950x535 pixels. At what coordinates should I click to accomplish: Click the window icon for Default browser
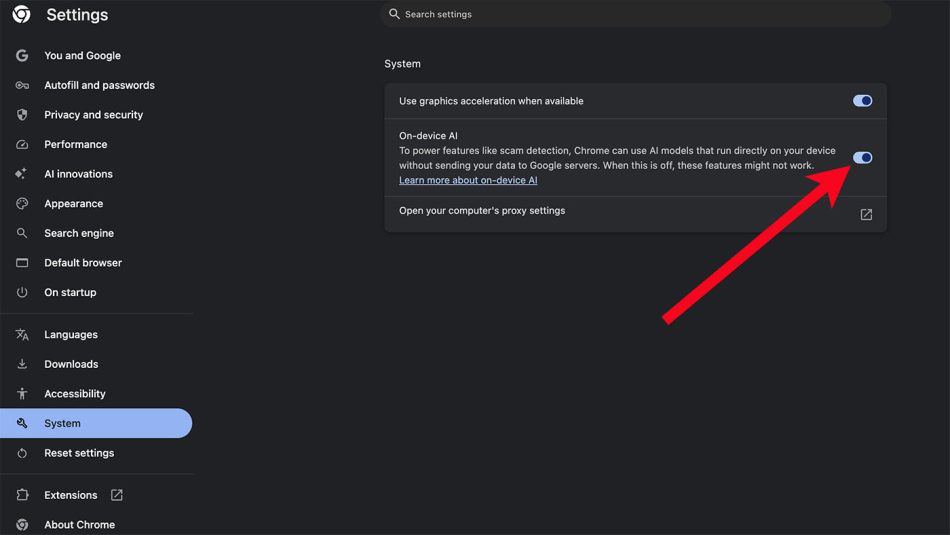point(22,262)
